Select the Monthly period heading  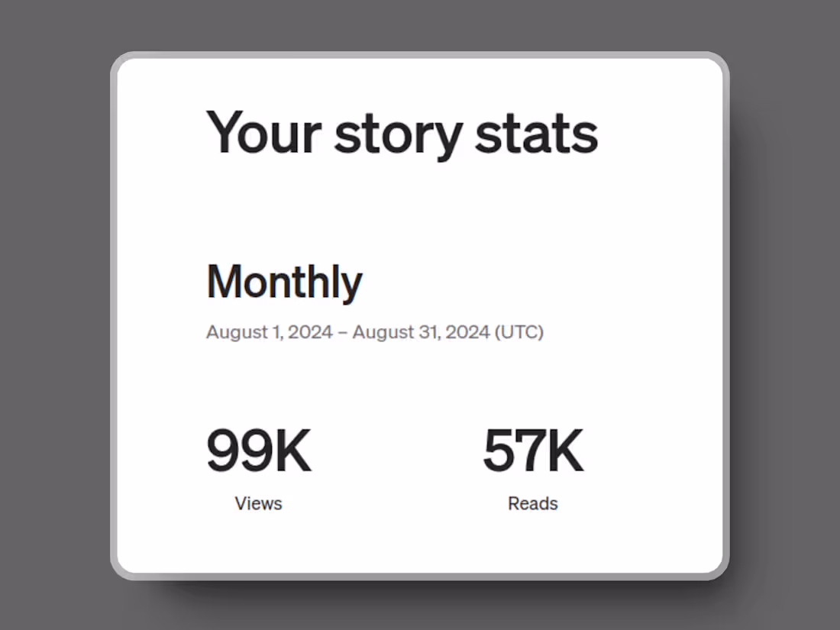pyautogui.click(x=284, y=282)
